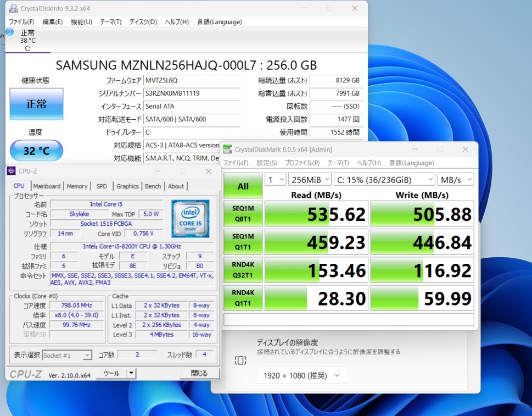Click the Intel Core i5 logo badge
This screenshot has width=532, height=416.
point(191,218)
